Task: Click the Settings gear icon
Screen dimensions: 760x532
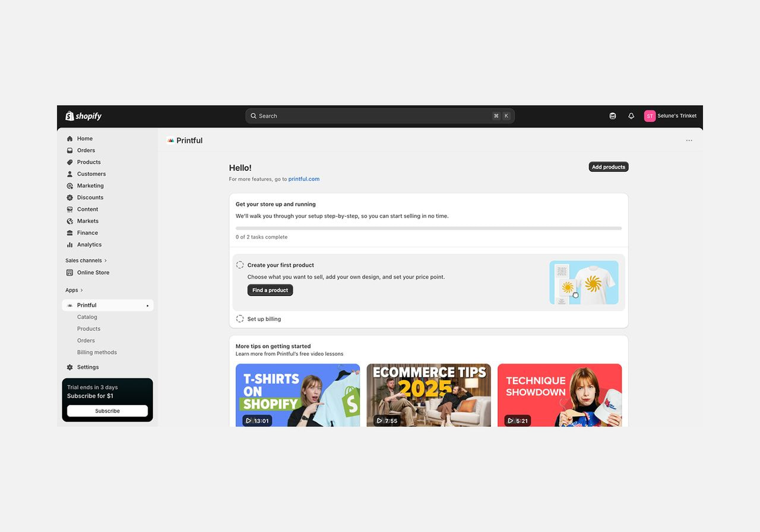Action: point(70,367)
